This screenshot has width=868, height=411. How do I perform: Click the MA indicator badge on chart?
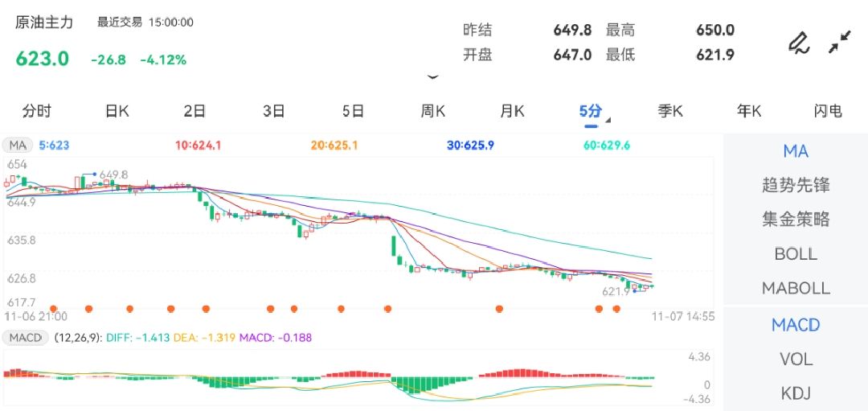[18, 146]
